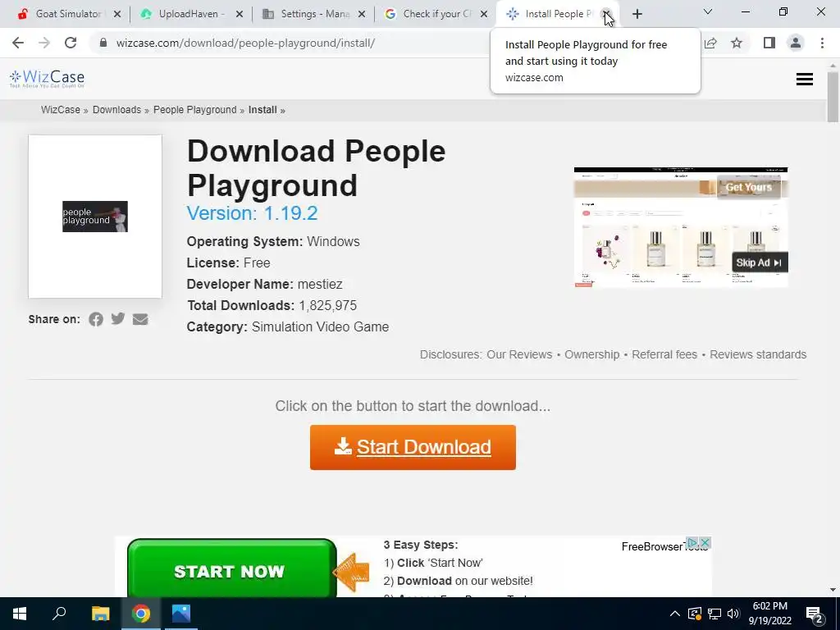Reload the current page
The image size is (840, 630).
[x=71, y=43]
